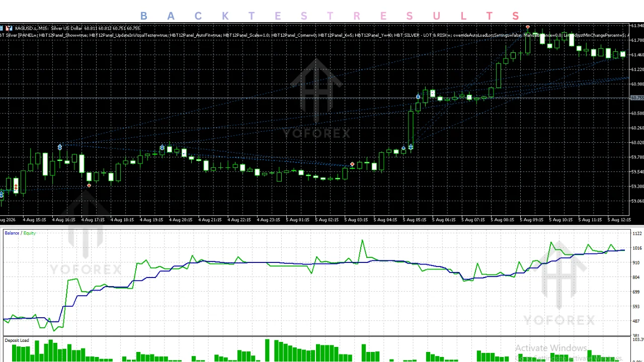Click the red sell marker above 4 Aug 17:15

coord(89,186)
